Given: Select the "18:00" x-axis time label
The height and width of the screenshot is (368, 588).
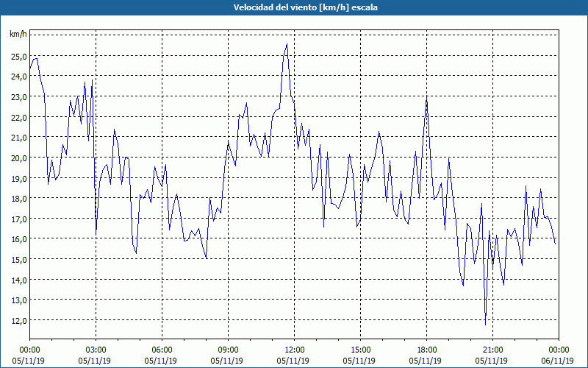Looking at the screenshot, I should point(426,350).
